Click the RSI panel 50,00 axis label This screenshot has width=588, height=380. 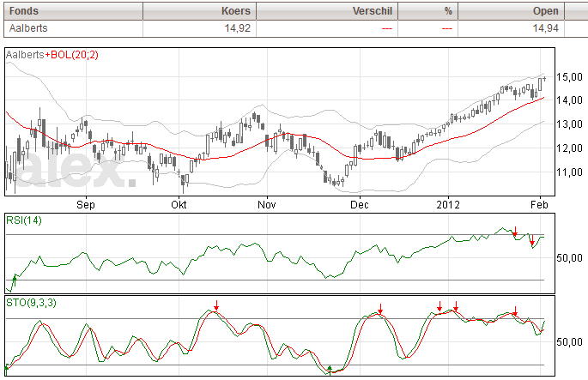tap(569, 258)
